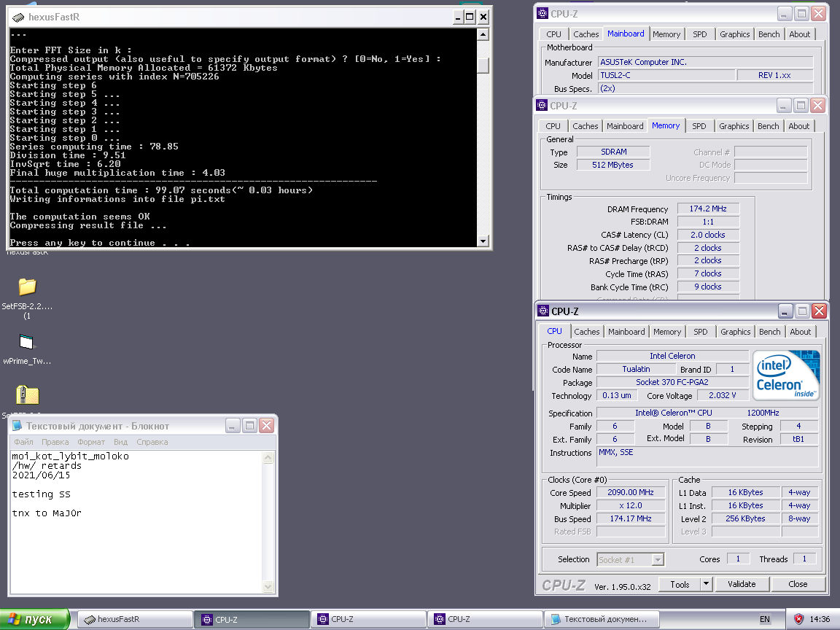Open About tab in CPU window

point(801,332)
